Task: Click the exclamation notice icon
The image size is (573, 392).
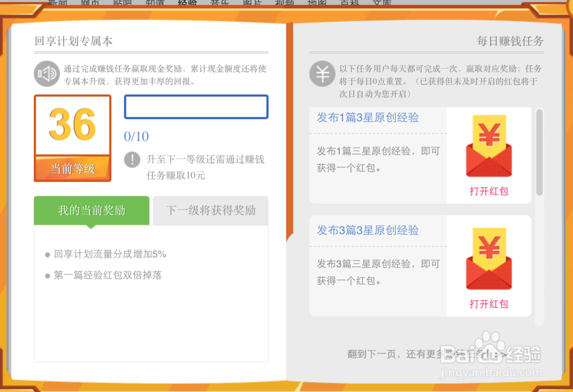Action: pyautogui.click(x=132, y=160)
